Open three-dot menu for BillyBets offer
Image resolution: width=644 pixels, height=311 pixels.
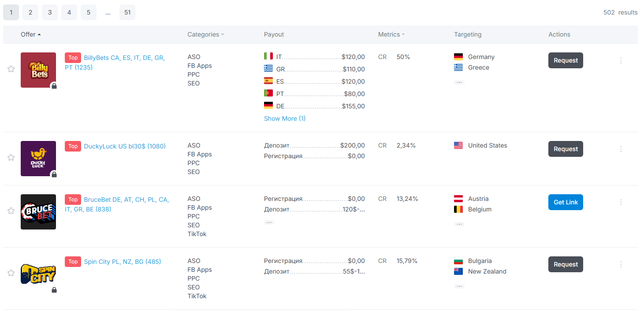click(x=621, y=60)
